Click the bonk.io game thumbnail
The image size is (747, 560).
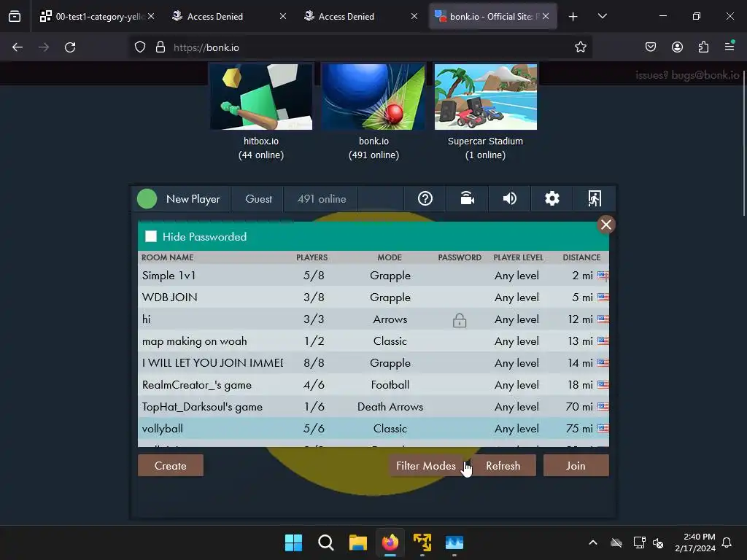pos(373,97)
